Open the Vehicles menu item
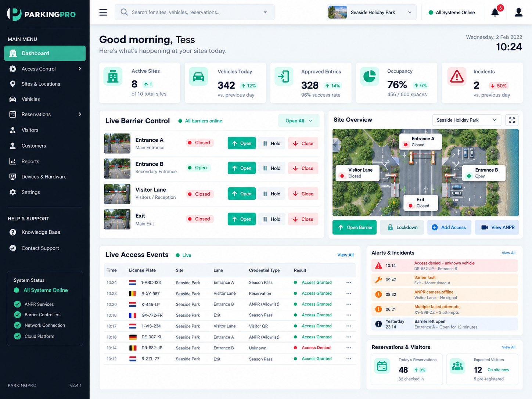The height and width of the screenshot is (399, 532). pos(45,99)
